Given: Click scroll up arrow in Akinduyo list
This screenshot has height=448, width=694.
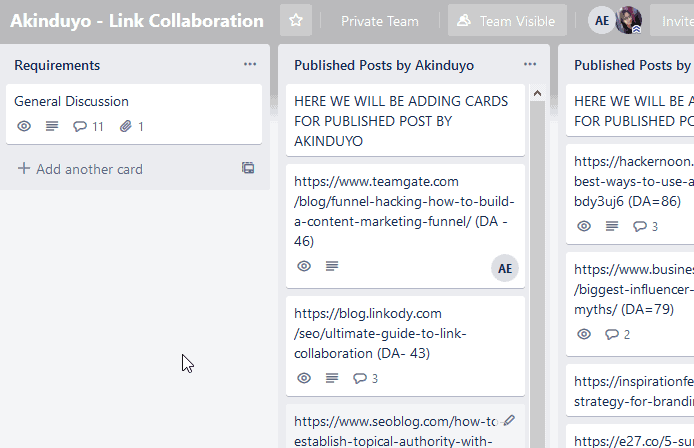Looking at the screenshot, I should coord(537,93).
